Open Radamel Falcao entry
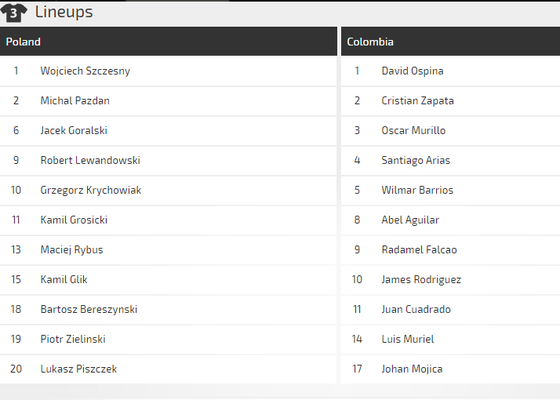560x400 pixels. click(x=419, y=250)
